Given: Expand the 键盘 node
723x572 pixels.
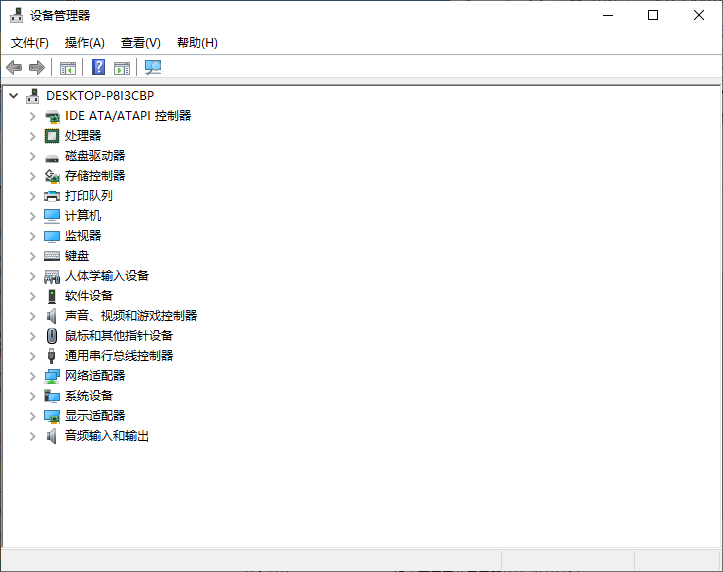Looking at the screenshot, I should 32,256.
